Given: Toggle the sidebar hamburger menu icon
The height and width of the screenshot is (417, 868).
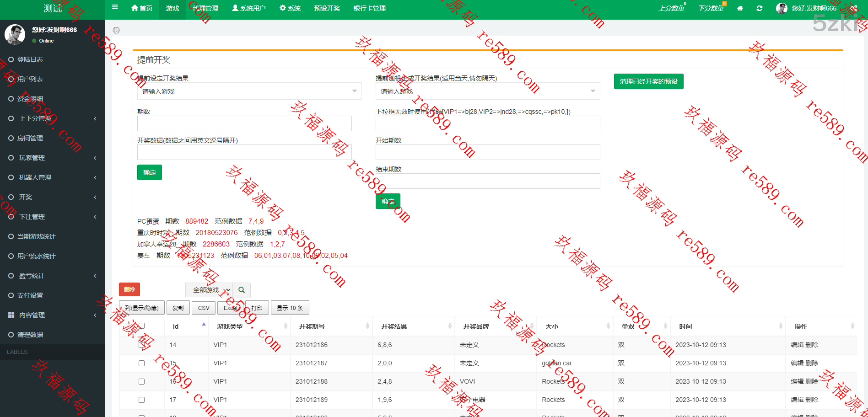Looking at the screenshot, I should [x=115, y=7].
